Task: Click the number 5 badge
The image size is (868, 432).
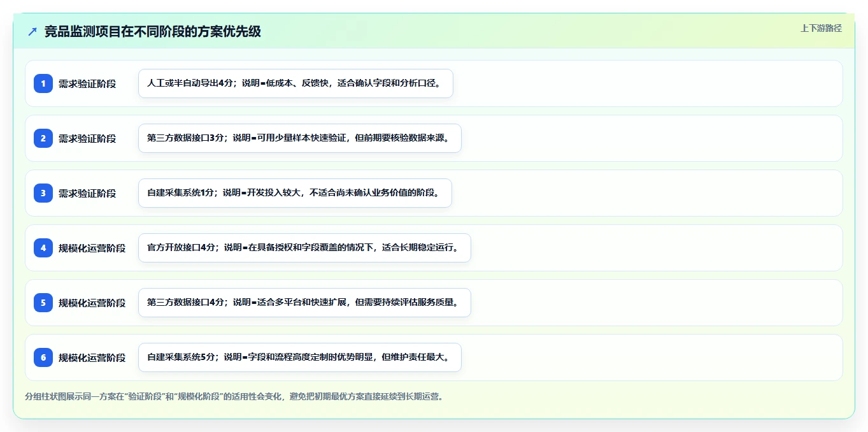Action: [43, 303]
